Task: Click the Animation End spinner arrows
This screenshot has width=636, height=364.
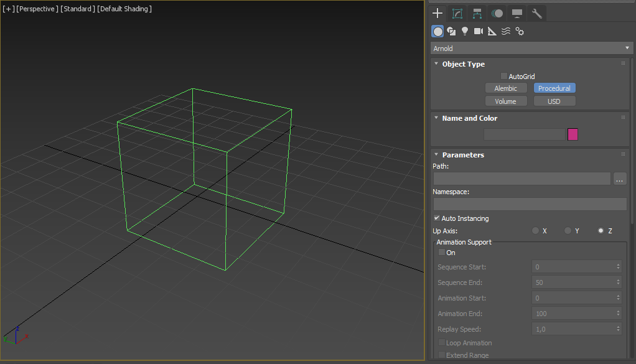Action: (618, 314)
